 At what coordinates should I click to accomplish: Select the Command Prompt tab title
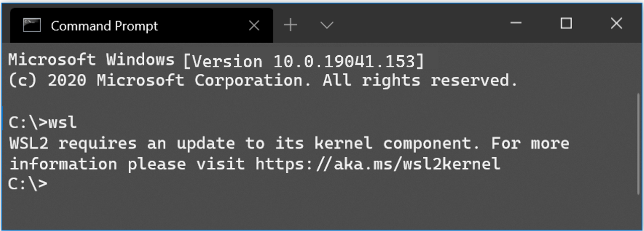(105, 26)
